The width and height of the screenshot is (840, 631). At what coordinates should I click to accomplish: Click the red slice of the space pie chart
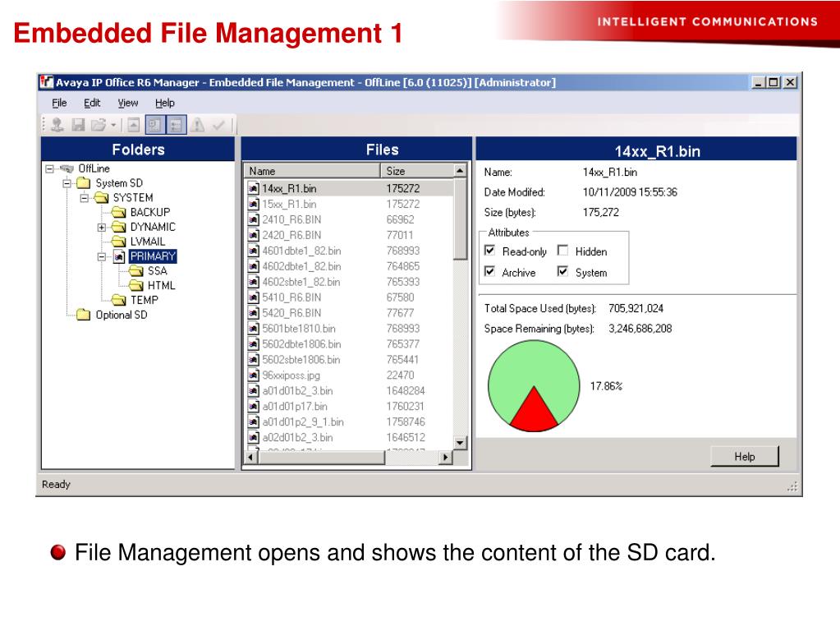click(534, 411)
